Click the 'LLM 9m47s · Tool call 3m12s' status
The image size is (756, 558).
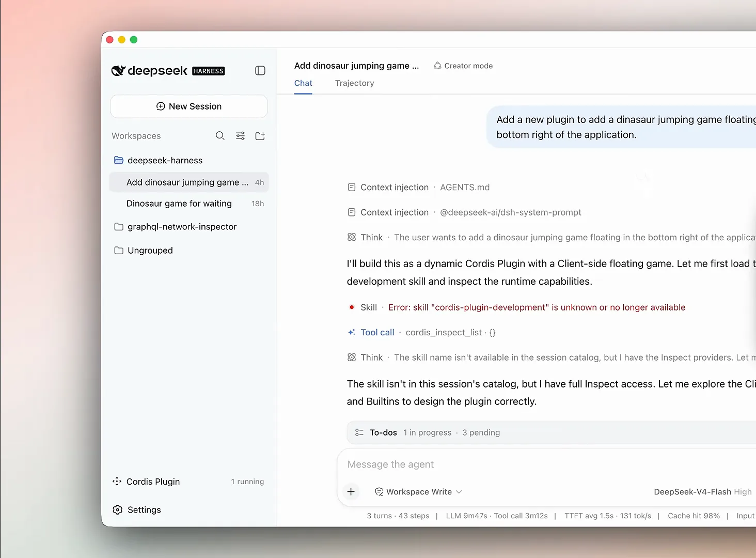pos(497,516)
